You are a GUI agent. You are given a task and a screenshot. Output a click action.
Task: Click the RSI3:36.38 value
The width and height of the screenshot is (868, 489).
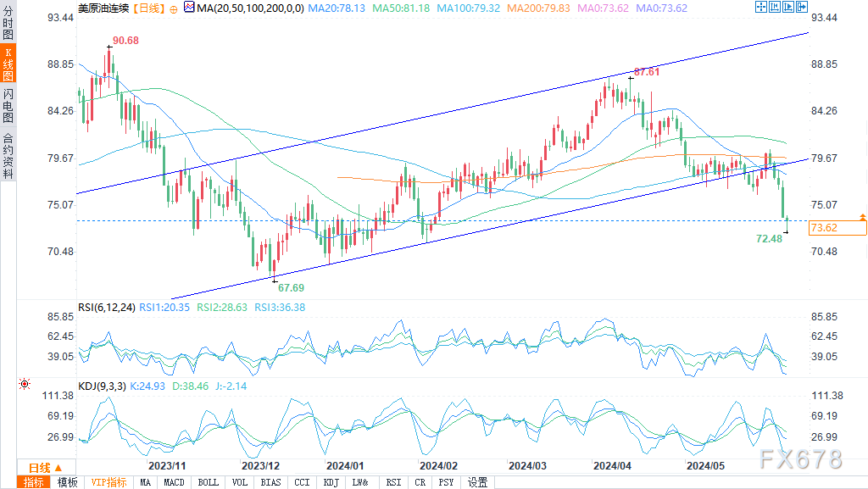tap(280, 308)
